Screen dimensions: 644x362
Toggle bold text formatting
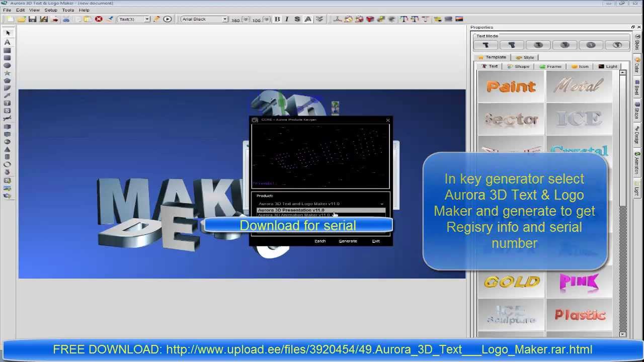tap(277, 19)
